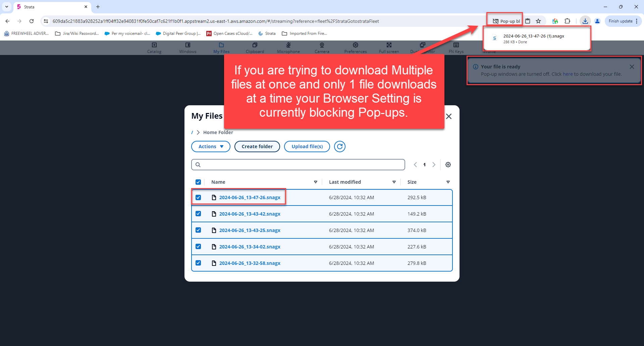Open the Last modified column sort dropdown

pos(394,182)
